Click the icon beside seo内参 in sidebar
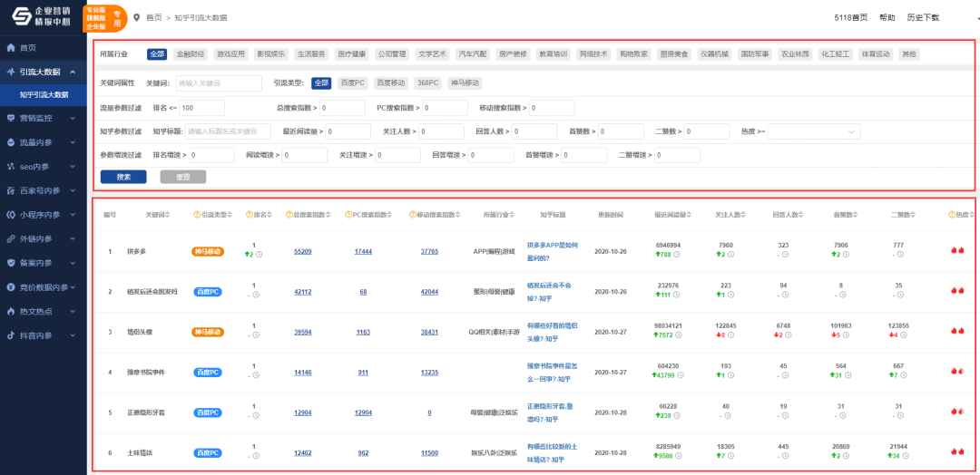The width and height of the screenshot is (980, 475). (11, 167)
